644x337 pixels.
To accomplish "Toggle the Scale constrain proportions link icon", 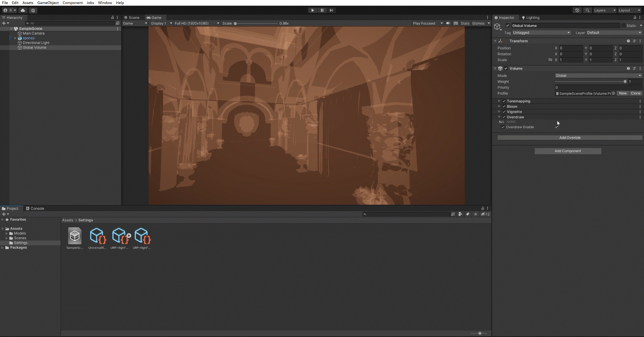I will click(550, 60).
